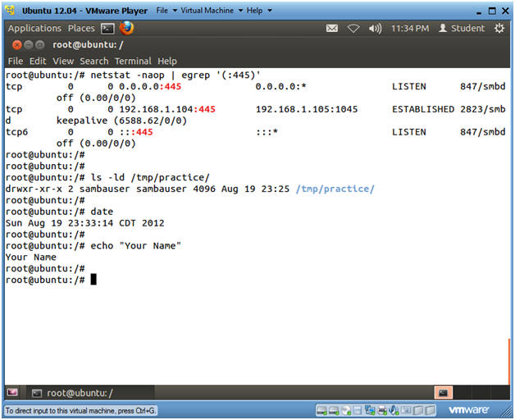Click the VMware Player logo icon in title bar
The width and height of the screenshot is (515, 420).
10,11
